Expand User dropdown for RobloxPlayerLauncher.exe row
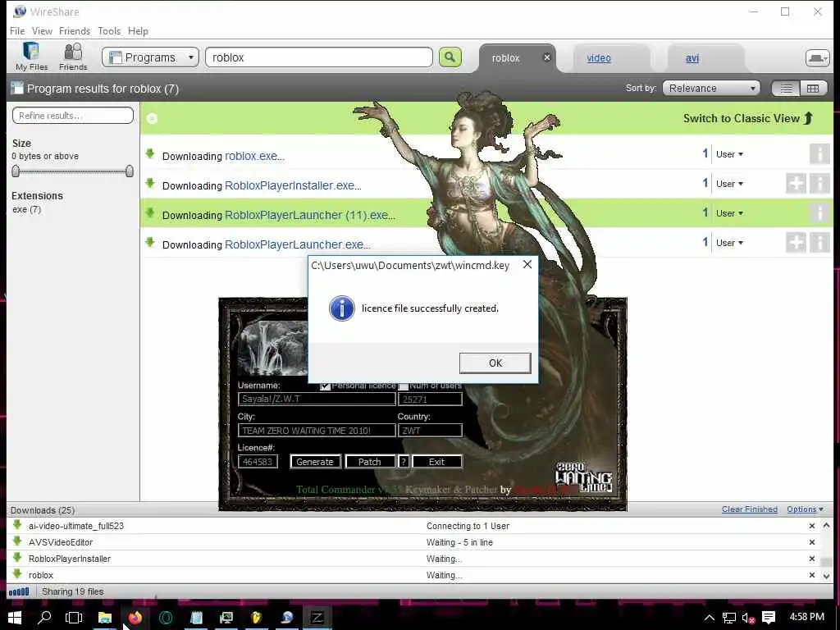 [x=729, y=243]
